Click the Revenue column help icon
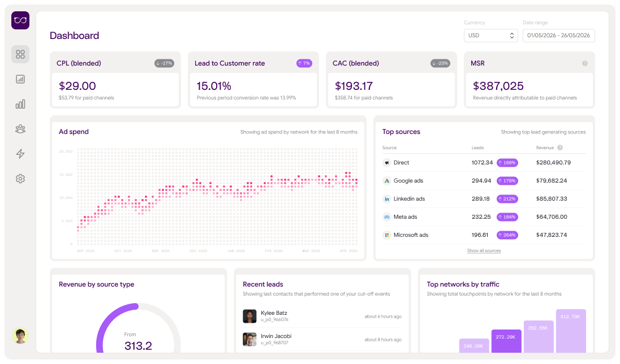This screenshot has height=364, width=620. [x=560, y=148]
